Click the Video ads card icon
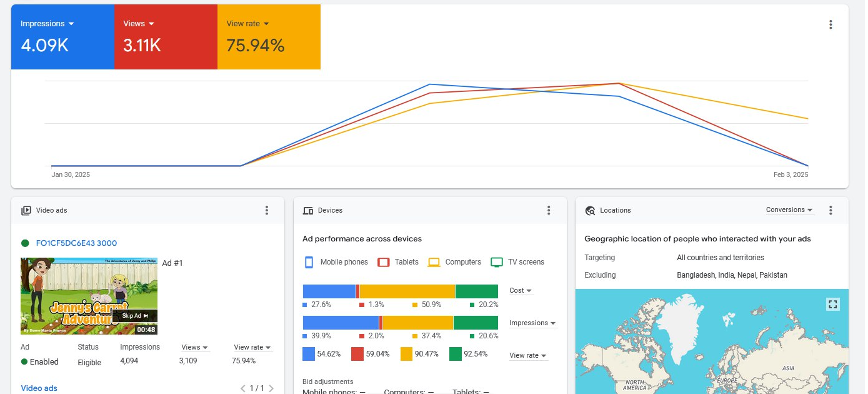The width and height of the screenshot is (868, 394). (x=26, y=211)
